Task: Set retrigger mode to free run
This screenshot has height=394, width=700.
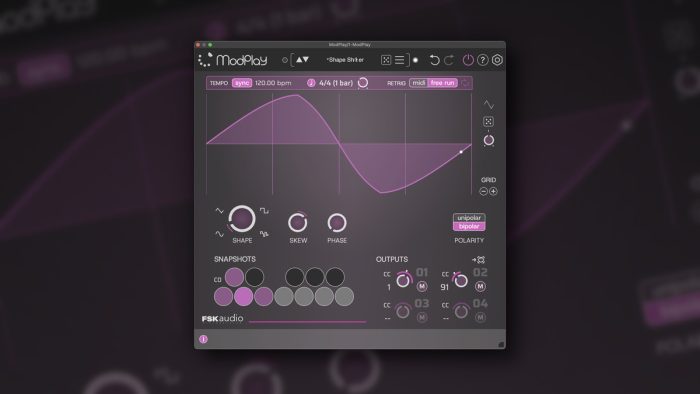Action: [x=442, y=83]
